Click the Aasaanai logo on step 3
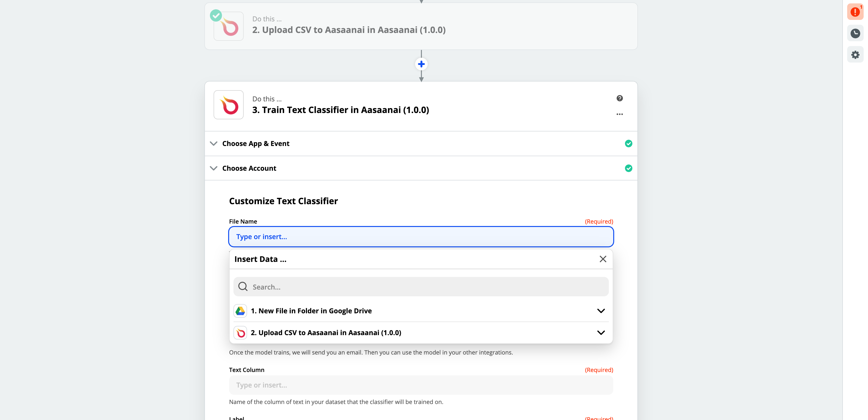This screenshot has width=868, height=420. coord(228,105)
